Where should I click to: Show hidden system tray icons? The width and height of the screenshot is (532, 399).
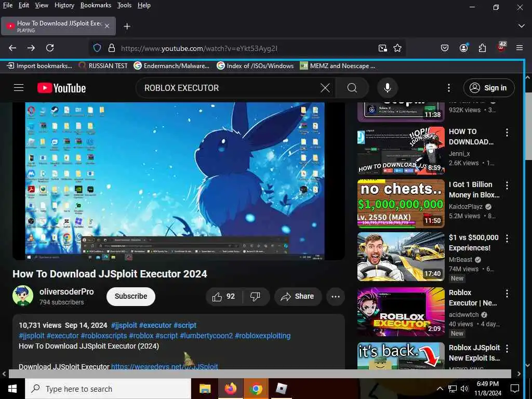tap(440, 389)
